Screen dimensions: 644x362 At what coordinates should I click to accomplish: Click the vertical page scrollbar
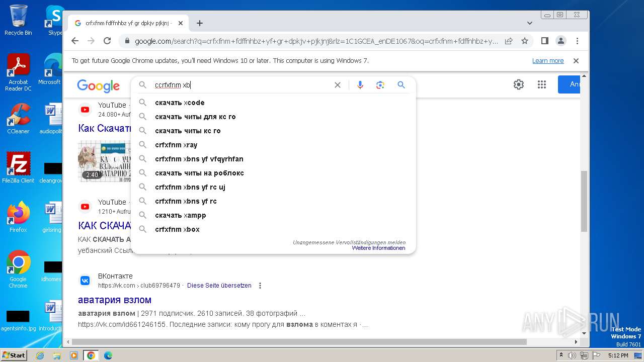(584, 201)
